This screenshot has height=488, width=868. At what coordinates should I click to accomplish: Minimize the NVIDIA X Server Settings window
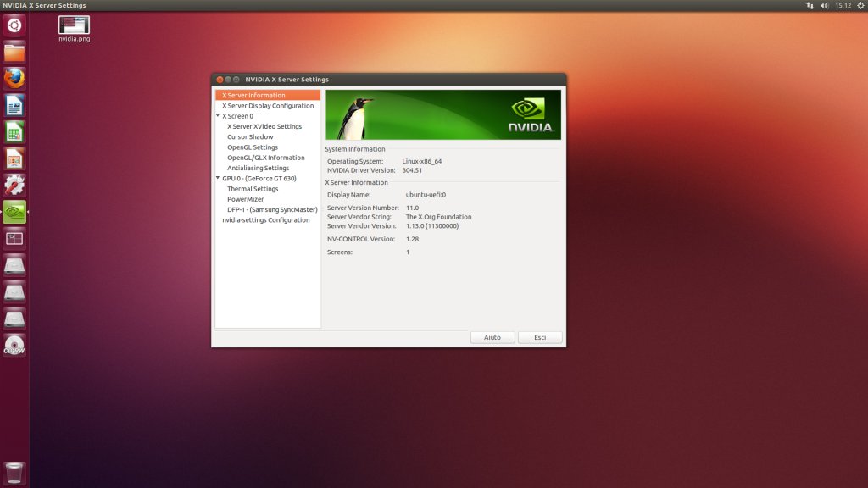228,80
